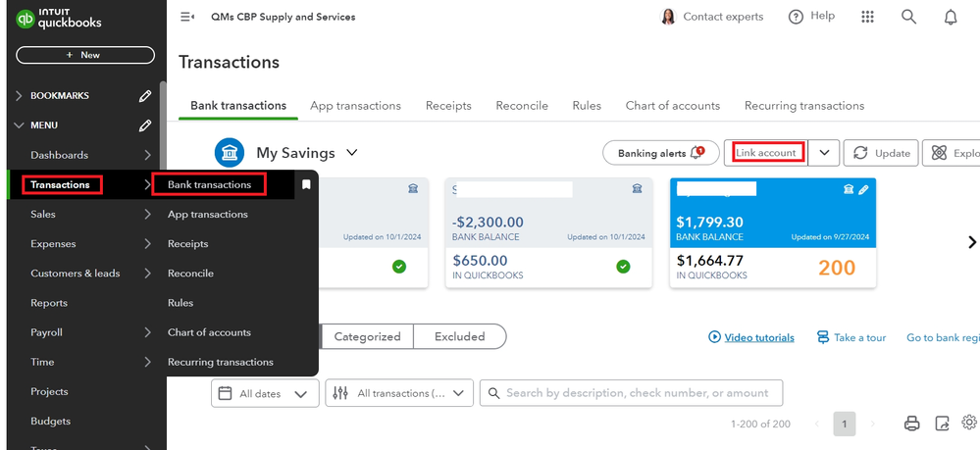Click bookmark icon beside Bank transactions
Screen dimensions: 980x450
[306, 184]
